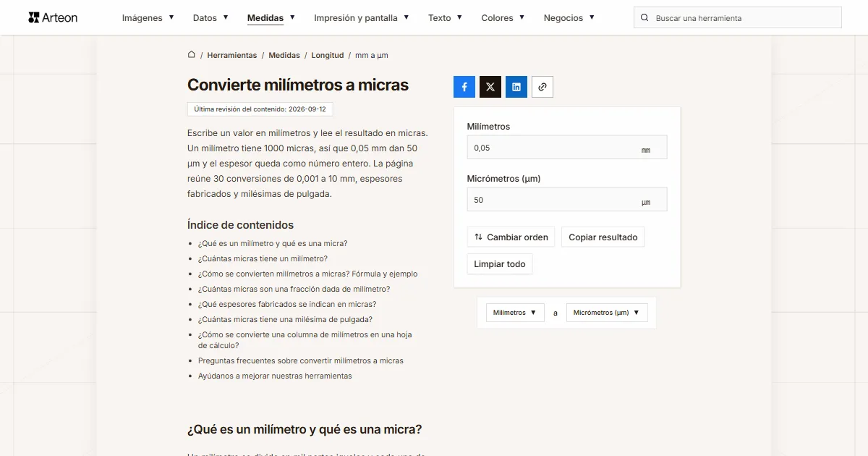Image resolution: width=868 pixels, height=456 pixels.
Task: Click the Arteon logo
Action: tap(53, 17)
